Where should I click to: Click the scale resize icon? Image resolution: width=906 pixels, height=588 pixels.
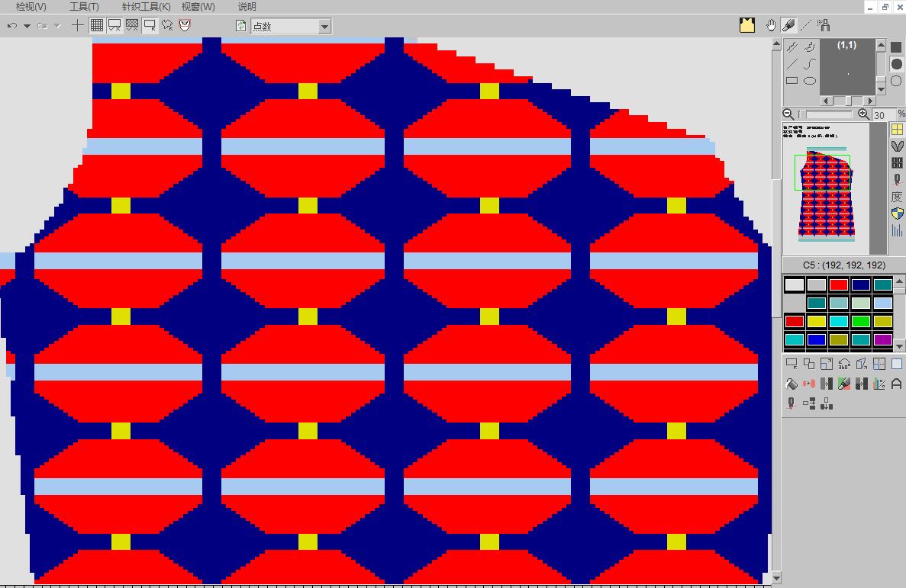(x=827, y=364)
